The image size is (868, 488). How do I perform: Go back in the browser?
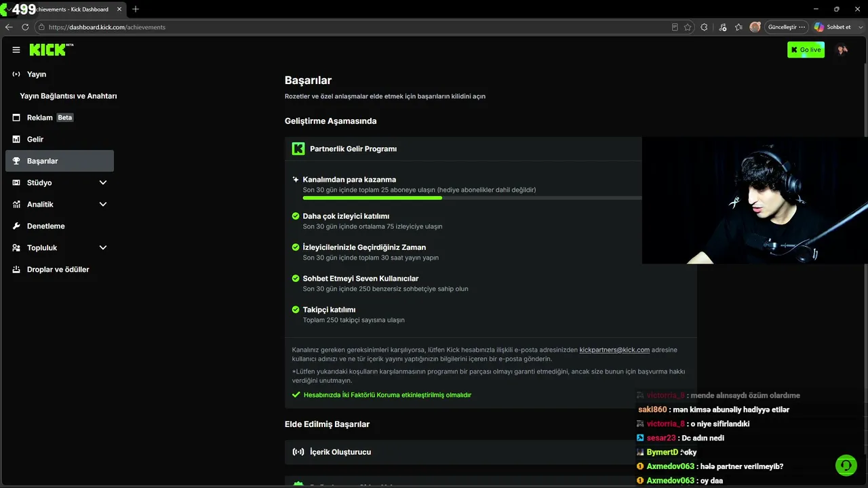(9, 27)
